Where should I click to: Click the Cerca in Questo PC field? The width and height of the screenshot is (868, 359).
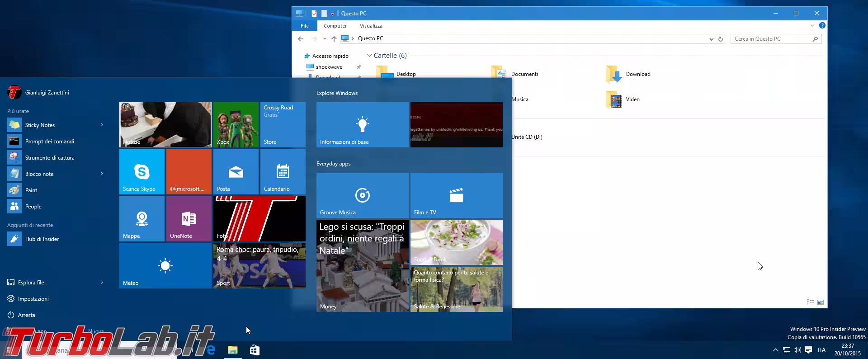[776, 39]
